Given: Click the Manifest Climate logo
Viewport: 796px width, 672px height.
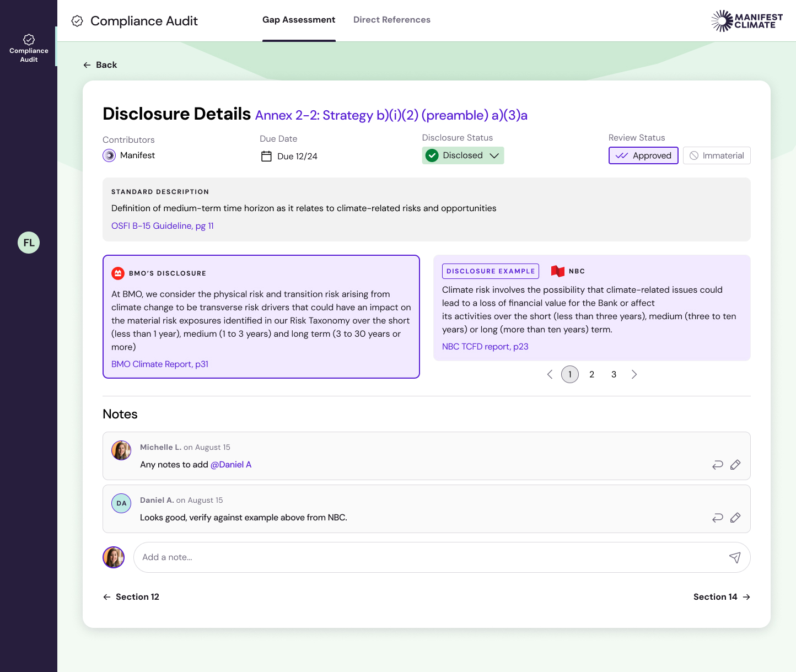Looking at the screenshot, I should [747, 21].
